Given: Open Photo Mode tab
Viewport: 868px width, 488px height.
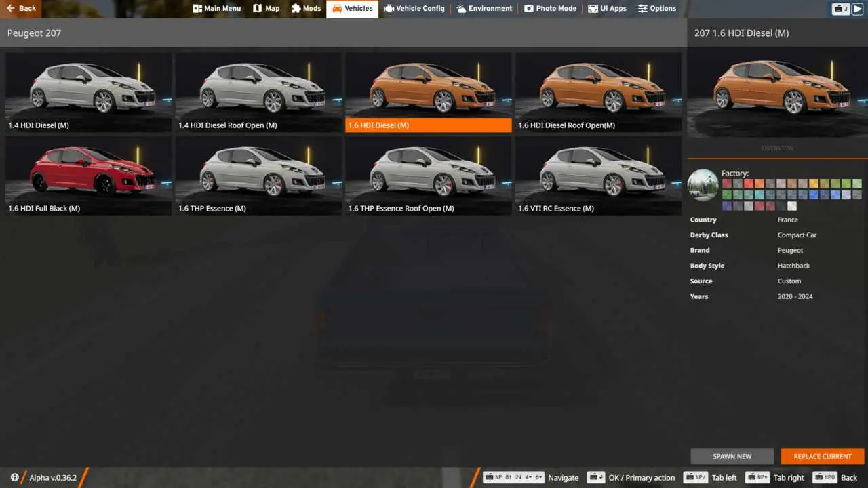Looking at the screenshot, I should [550, 9].
